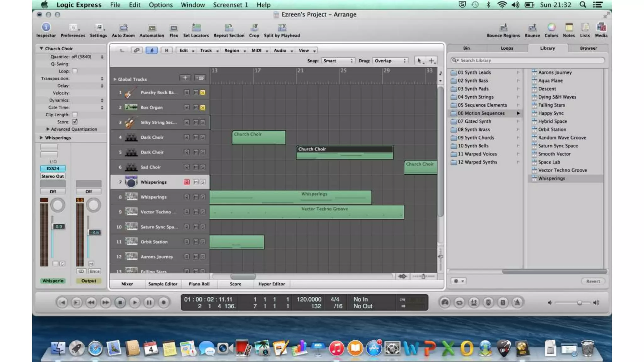Expand Advanced Quantization disclosure triangle

pyautogui.click(x=48, y=129)
